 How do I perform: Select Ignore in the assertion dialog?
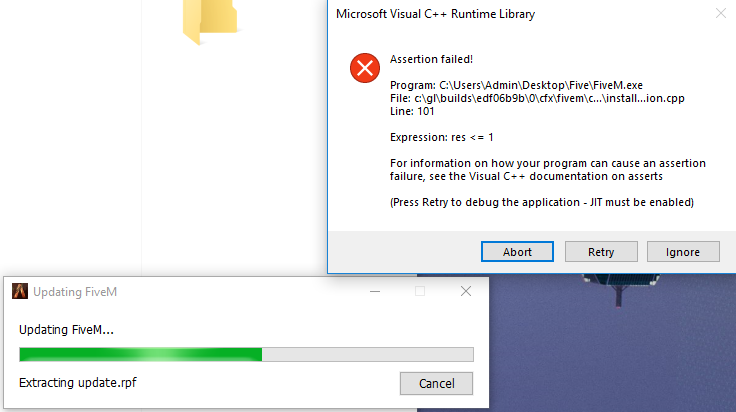(x=683, y=252)
